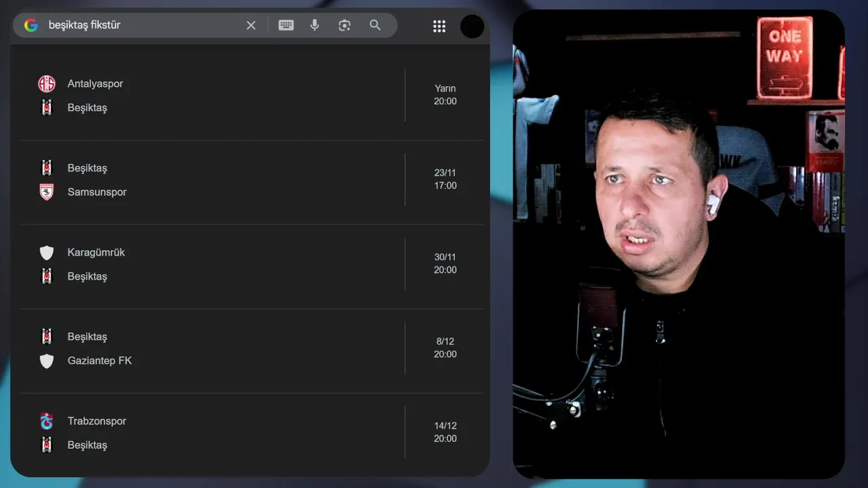Open the Trabzonspor team name
868x488 pixels.
pyautogui.click(x=97, y=421)
